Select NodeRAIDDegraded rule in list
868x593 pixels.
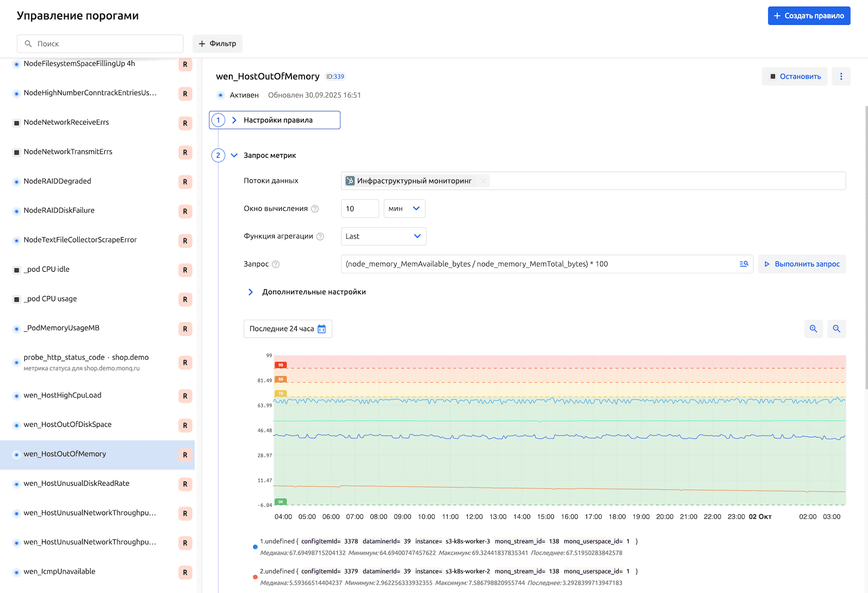coord(57,181)
